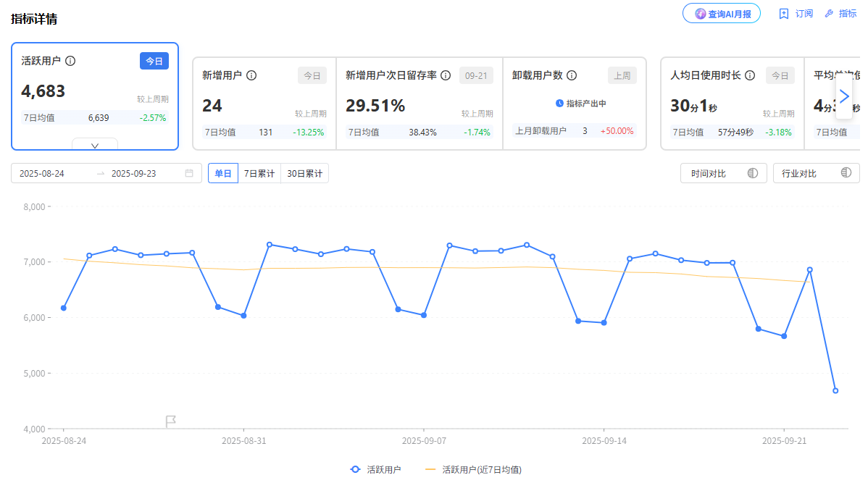The image size is (868, 483).
Task: Click the 6,639 seven-day average value
Action: pos(99,118)
